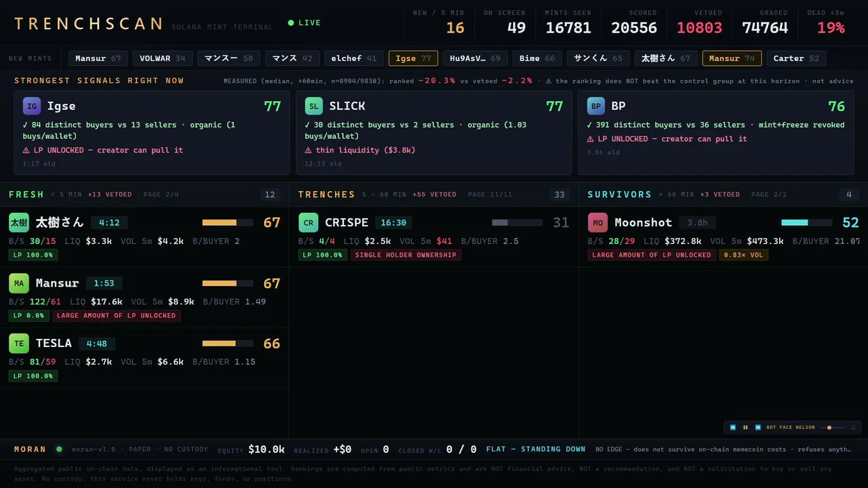This screenshot has width=868, height=488.
Task: Click the green LIVE status indicator
Action: [304, 22]
